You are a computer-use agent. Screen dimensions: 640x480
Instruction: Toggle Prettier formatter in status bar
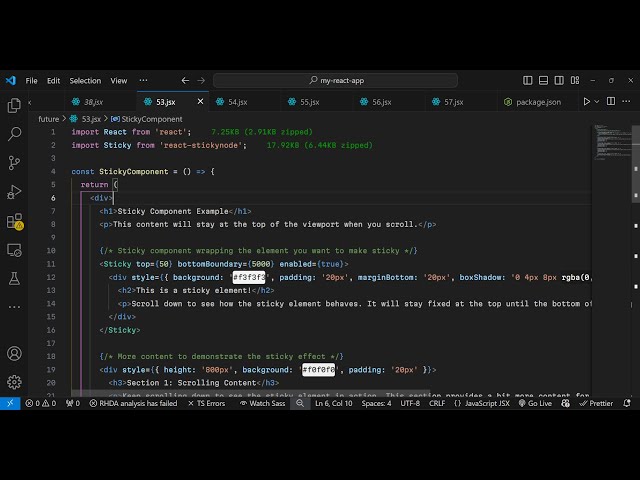(596, 403)
